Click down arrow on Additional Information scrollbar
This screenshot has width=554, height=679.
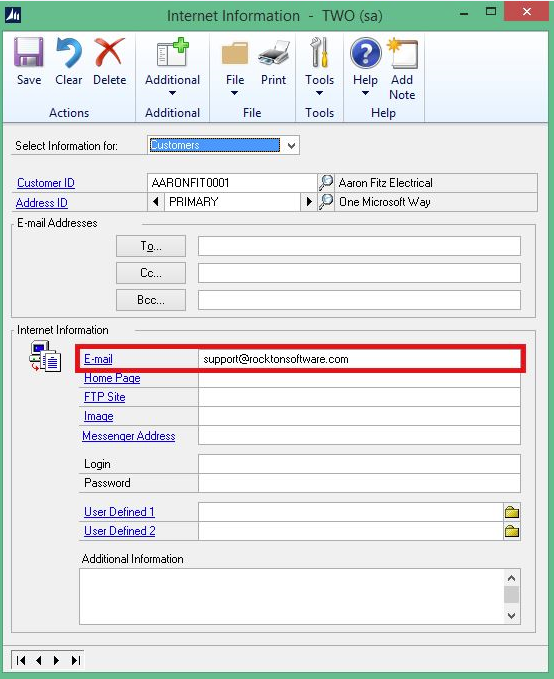[512, 616]
